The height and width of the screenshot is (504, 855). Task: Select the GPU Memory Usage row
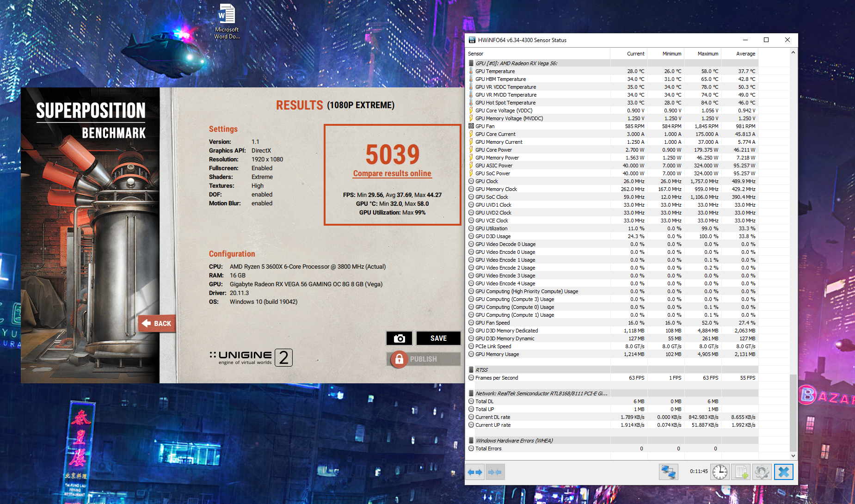pos(612,354)
